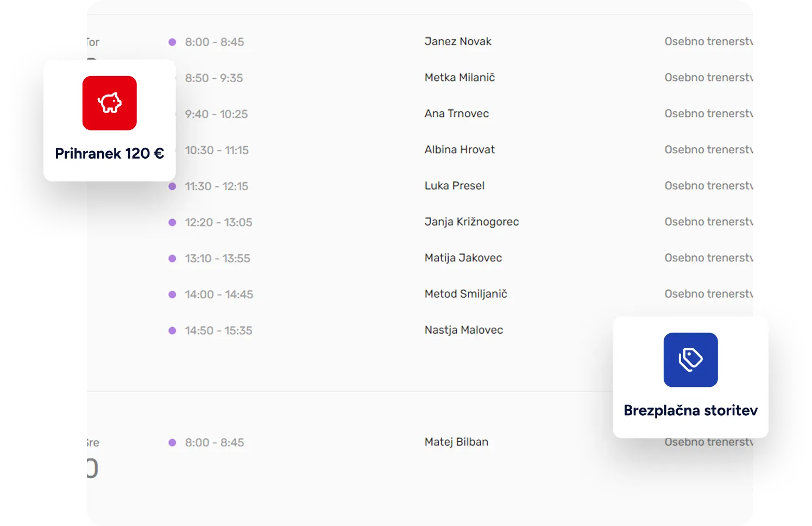
Task: Select the purple dot beside 13:10 - 13:55
Action: pyautogui.click(x=172, y=259)
